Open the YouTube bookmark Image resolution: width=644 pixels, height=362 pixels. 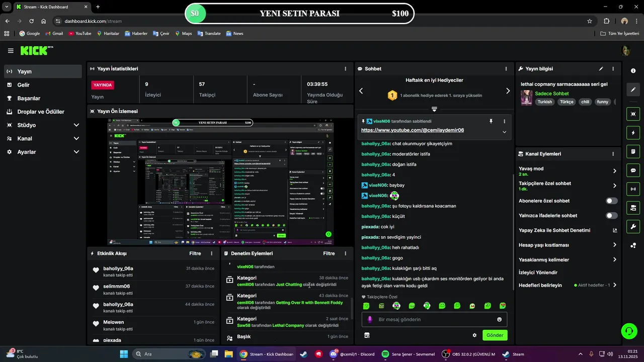click(x=79, y=33)
